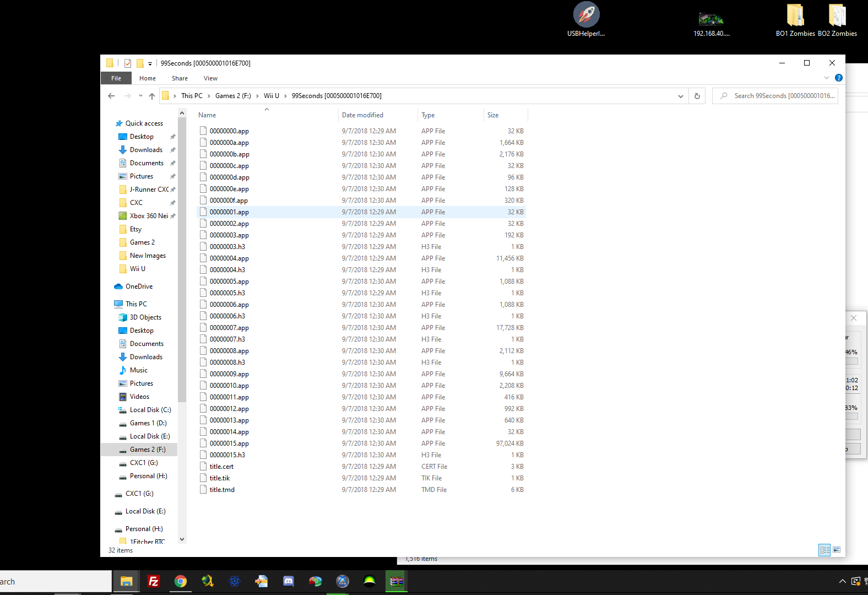Open recent locations dropdown
Image resolution: width=868 pixels, height=595 pixels.
pos(140,96)
